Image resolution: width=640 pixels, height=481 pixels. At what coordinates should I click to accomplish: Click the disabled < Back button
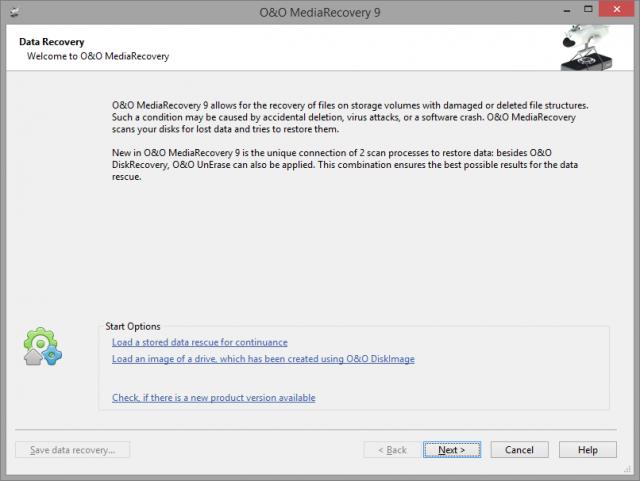392,450
